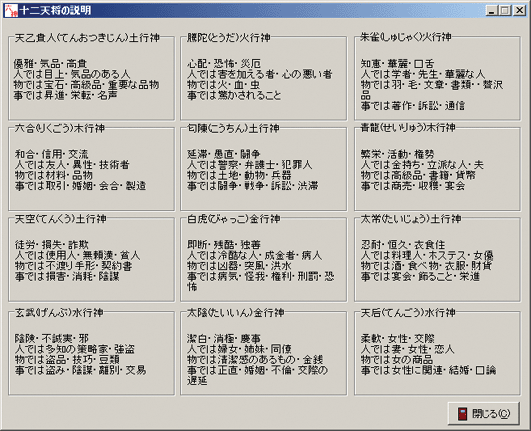This screenshot has height=431, width=531.
Task: Click the 太陰 金行神 description panel
Action: pyautogui.click(x=263, y=351)
